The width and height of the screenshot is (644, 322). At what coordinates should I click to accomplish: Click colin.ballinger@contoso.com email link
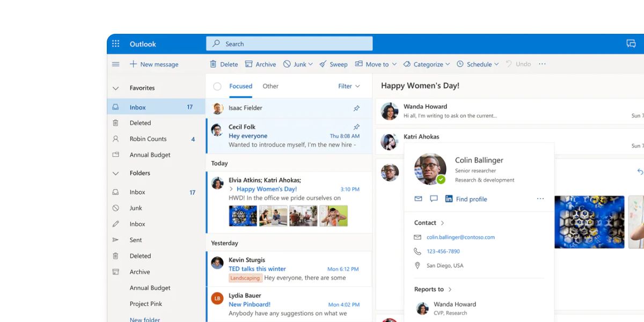click(x=460, y=237)
